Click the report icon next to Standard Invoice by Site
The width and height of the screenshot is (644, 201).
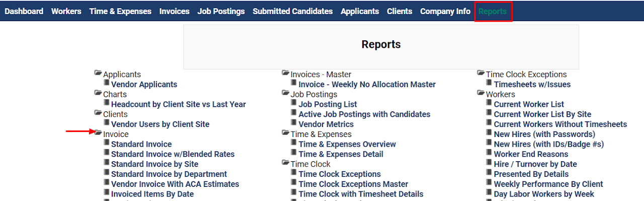[x=106, y=163]
